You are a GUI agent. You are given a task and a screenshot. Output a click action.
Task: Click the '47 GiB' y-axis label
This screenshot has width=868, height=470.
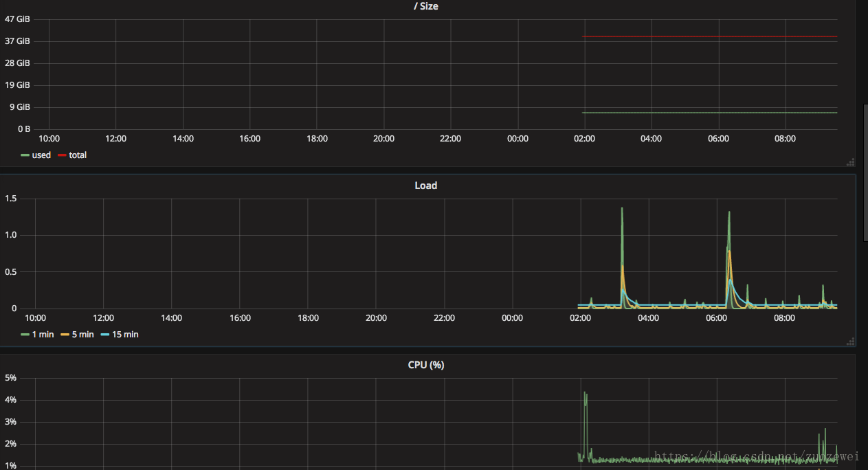(17, 19)
